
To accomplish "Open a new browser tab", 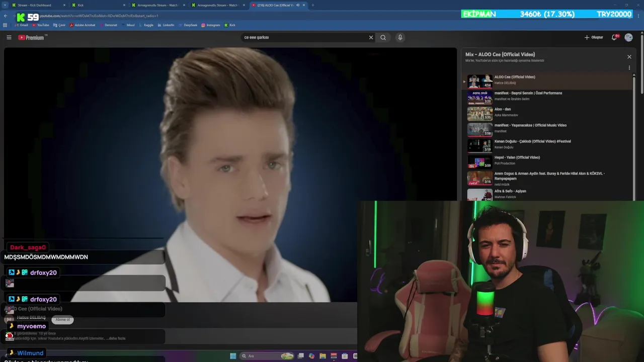I will click(313, 5).
